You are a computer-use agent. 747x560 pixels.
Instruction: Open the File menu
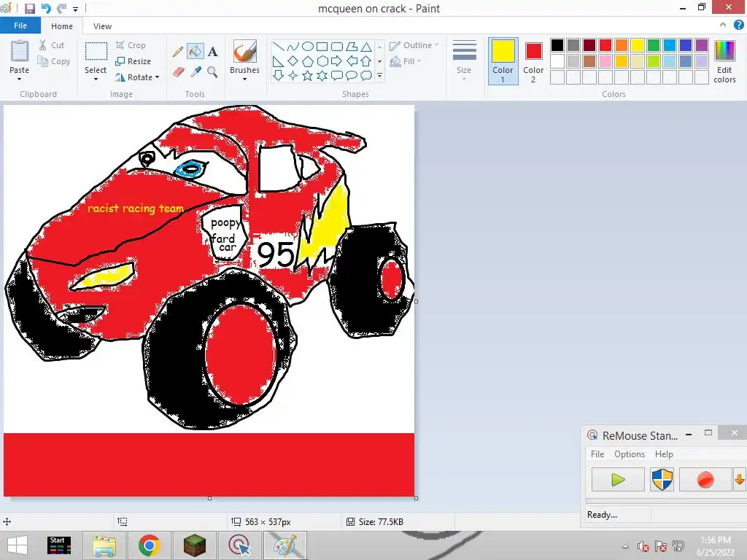[20, 26]
